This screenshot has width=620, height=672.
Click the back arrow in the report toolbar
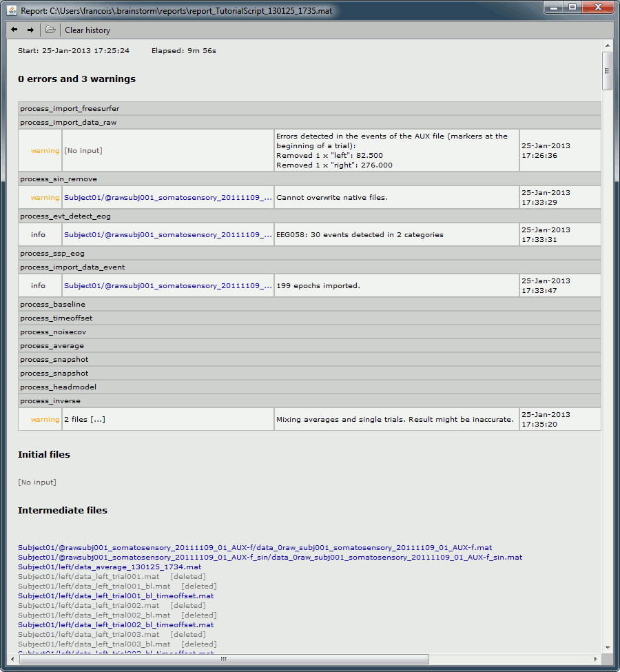tap(14, 30)
